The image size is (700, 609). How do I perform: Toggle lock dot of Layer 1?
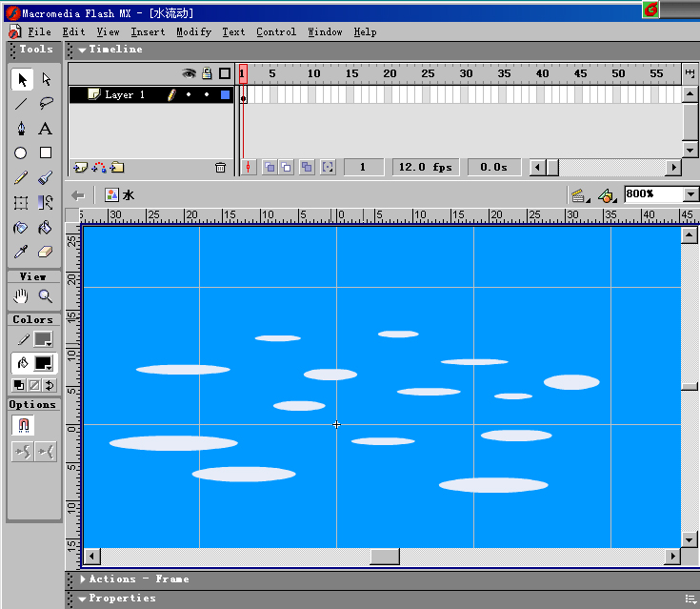[x=207, y=94]
